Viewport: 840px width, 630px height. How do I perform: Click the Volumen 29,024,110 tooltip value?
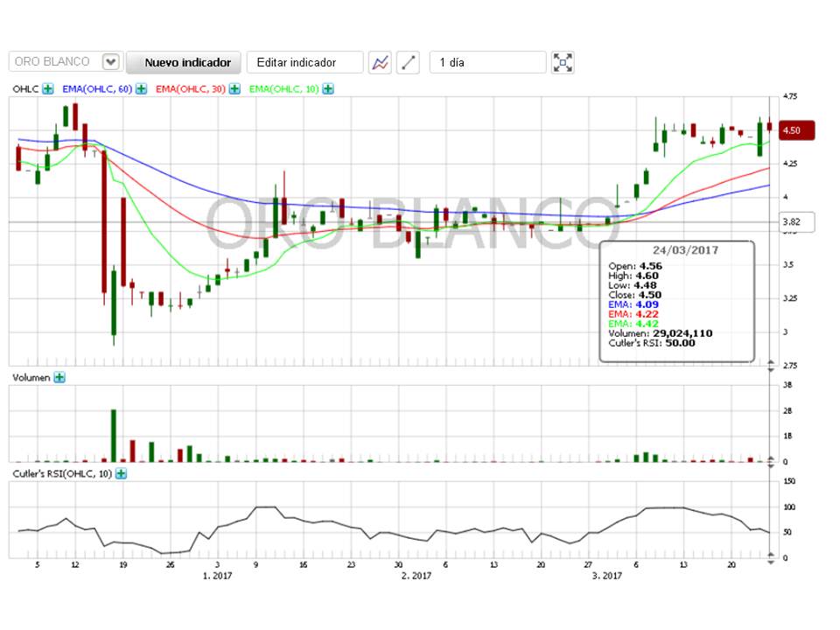(682, 333)
